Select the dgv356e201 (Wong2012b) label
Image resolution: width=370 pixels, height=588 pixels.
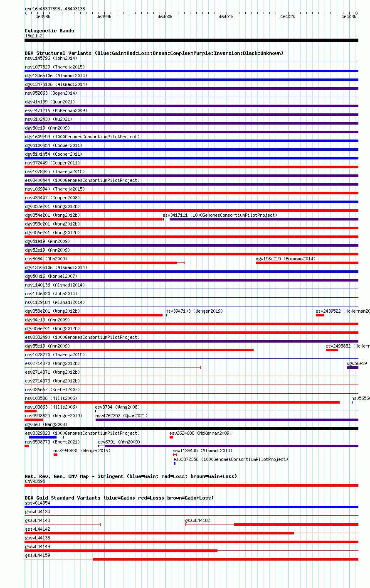[52, 233]
